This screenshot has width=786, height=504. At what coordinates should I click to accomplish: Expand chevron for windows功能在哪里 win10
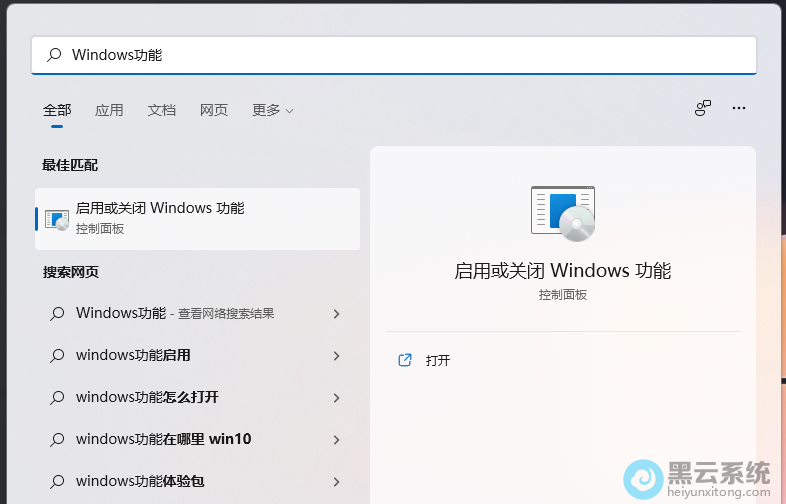[337, 440]
